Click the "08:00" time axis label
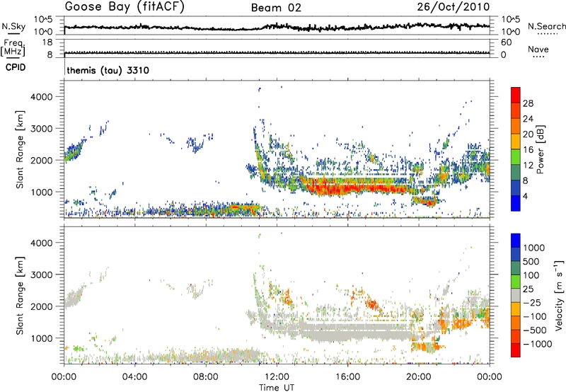Screen dimensions: 566x392 click(x=206, y=377)
